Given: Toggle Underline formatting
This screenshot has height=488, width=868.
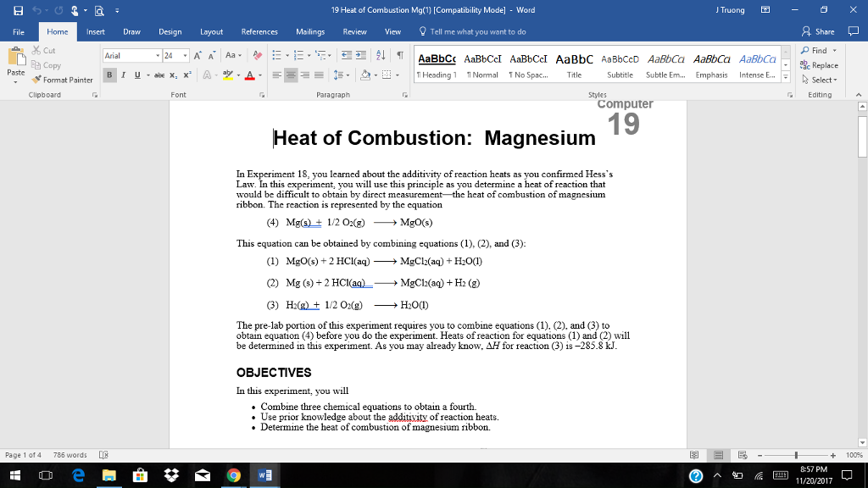Looking at the screenshot, I should (x=137, y=75).
